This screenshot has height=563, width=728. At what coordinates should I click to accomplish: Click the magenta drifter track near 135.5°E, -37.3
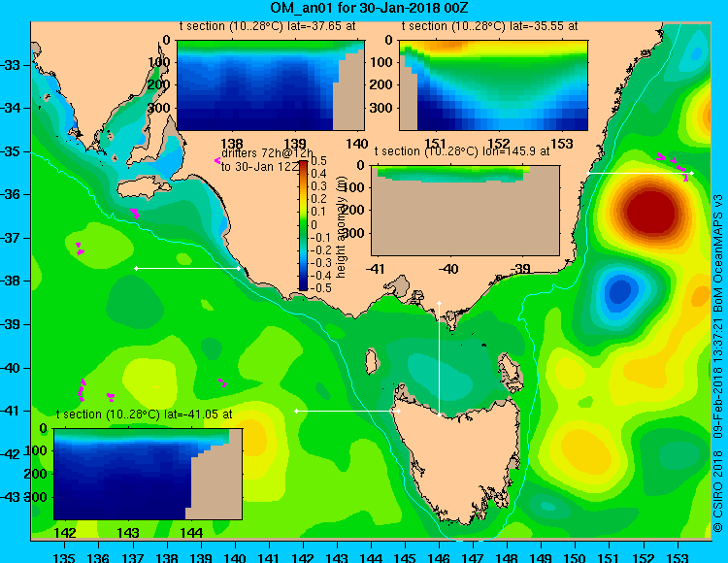pos(80,248)
